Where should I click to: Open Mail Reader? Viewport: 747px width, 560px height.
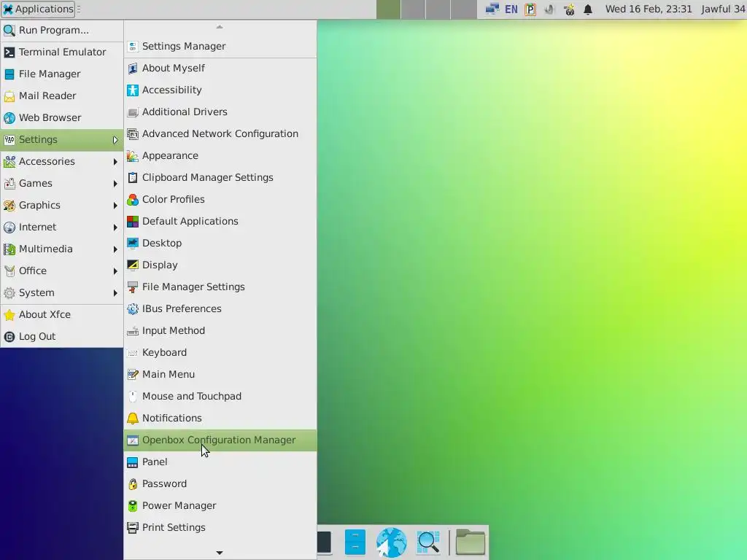click(62, 96)
